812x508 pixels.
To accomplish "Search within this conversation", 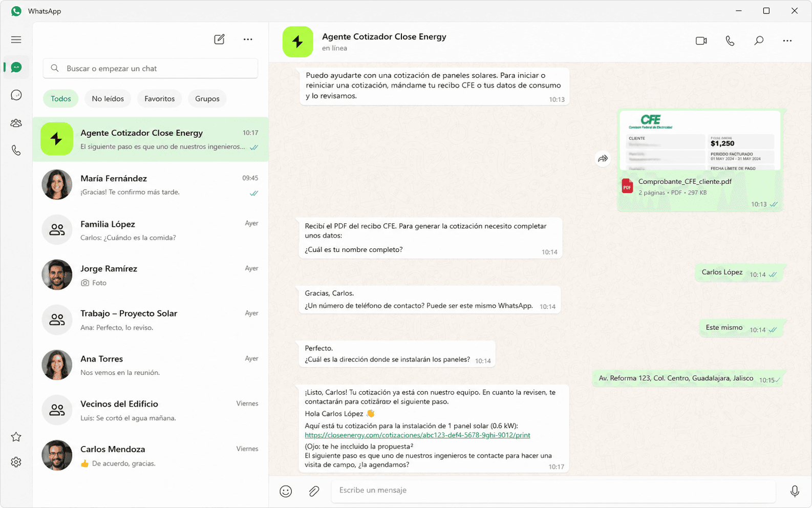I will (x=759, y=40).
